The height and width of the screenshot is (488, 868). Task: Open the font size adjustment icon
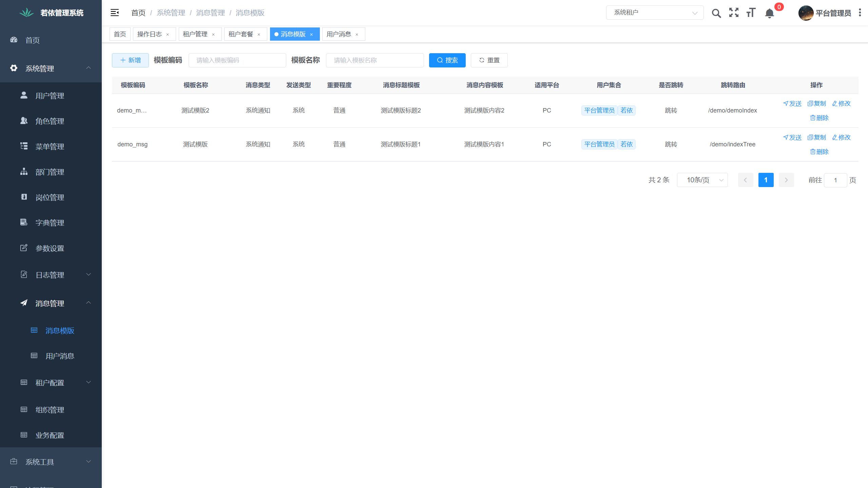click(751, 13)
